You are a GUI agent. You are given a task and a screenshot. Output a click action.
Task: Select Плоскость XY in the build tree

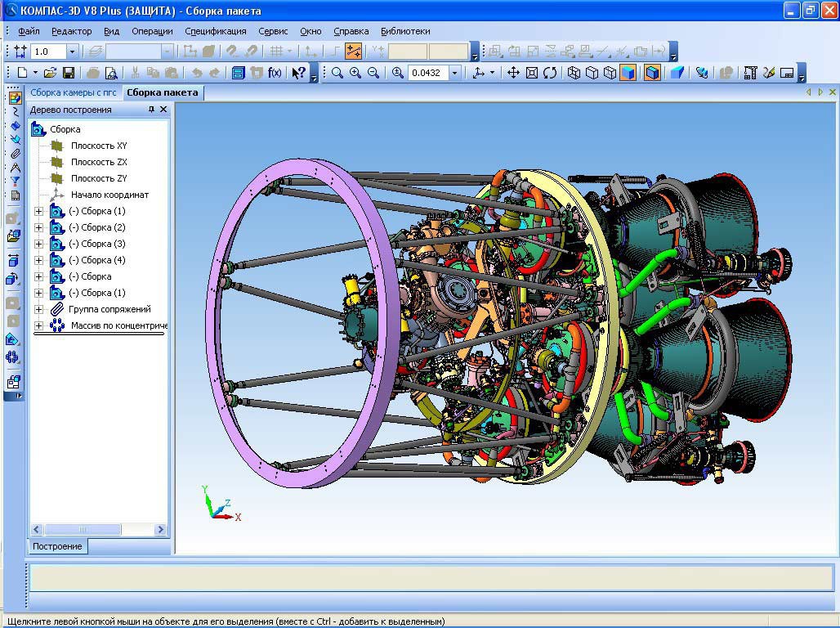(x=99, y=146)
